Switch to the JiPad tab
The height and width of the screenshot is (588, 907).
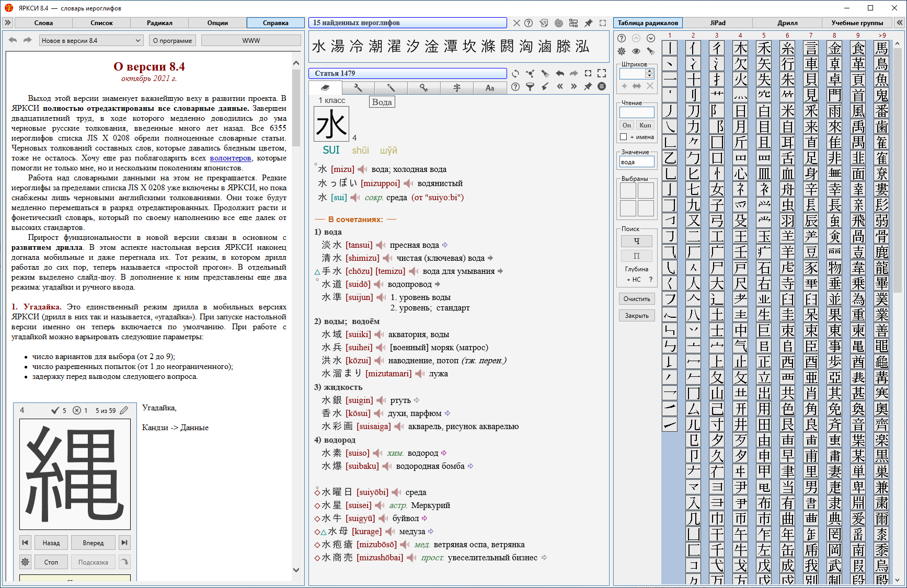[717, 23]
